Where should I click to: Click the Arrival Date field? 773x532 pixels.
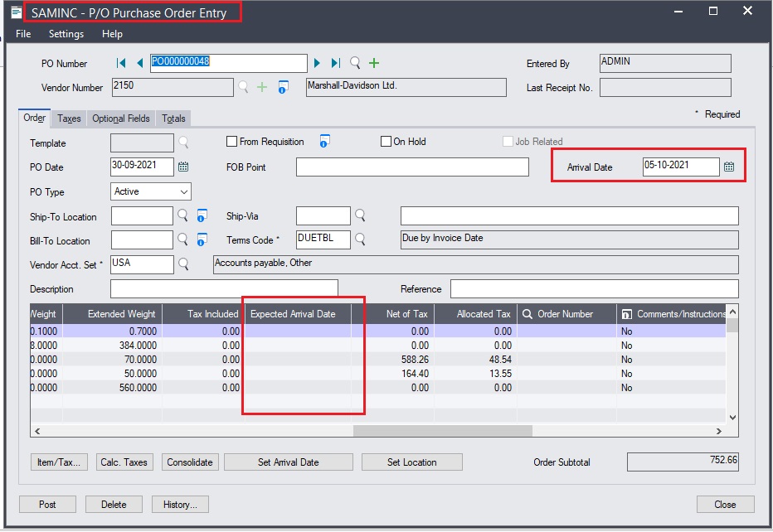pos(681,167)
